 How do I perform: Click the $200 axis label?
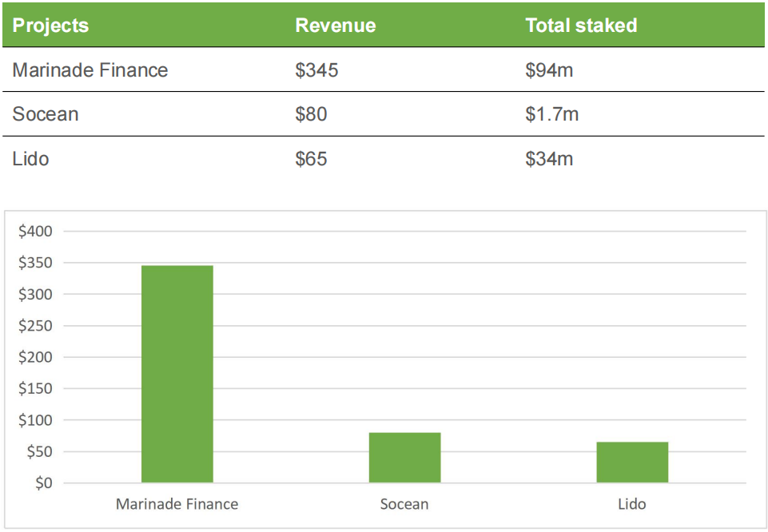35,357
